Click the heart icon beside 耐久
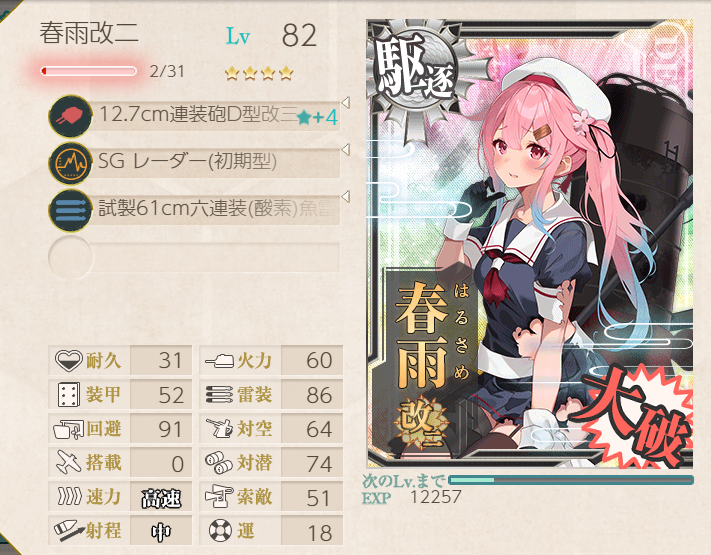Screen dimensions: 711x555 pos(68,360)
